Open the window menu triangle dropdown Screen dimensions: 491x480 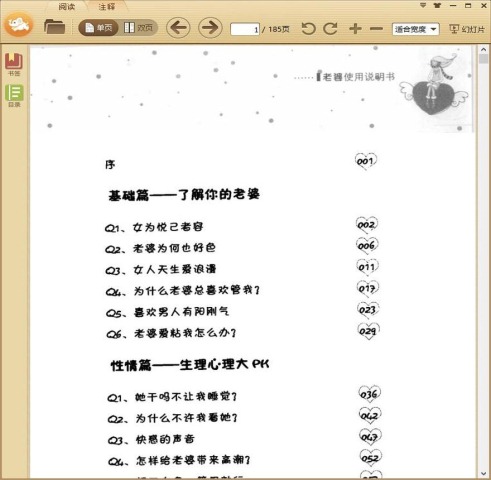point(423,5)
